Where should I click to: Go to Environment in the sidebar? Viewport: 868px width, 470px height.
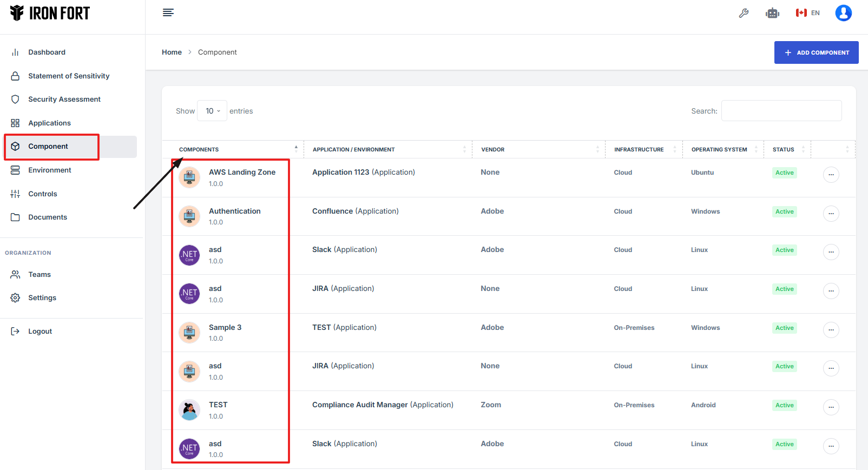49,170
